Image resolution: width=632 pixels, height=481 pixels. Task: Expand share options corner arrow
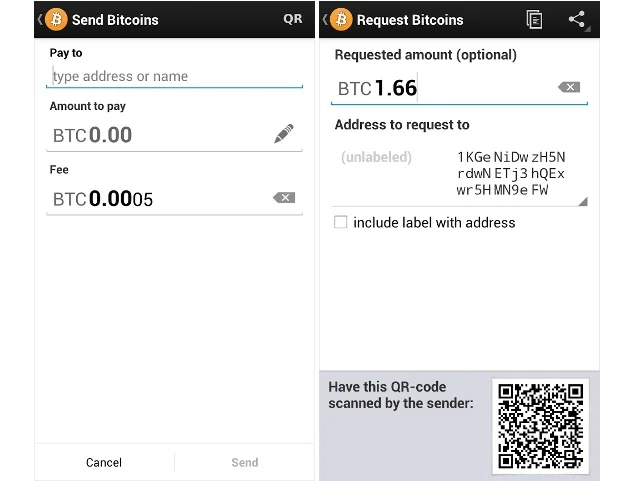click(x=588, y=29)
